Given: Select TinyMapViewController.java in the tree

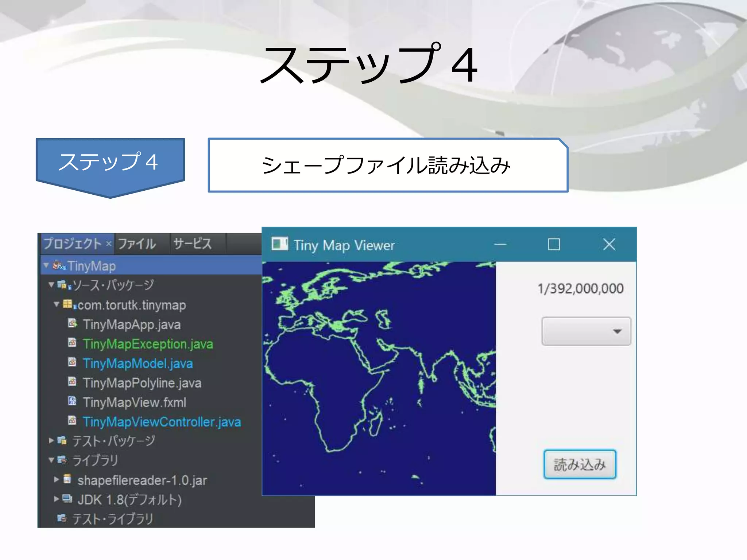Looking at the screenshot, I should point(162,421).
